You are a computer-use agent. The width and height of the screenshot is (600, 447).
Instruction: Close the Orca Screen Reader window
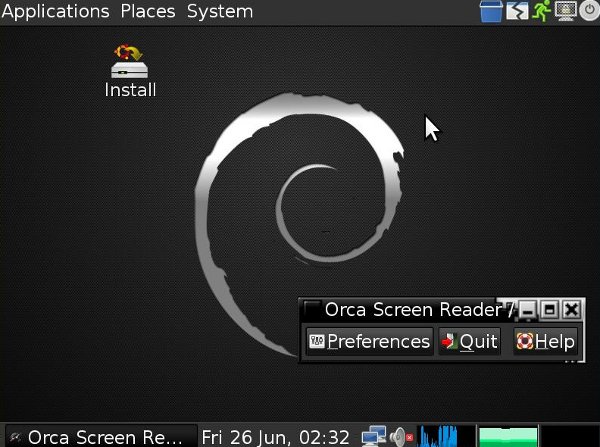pos(572,309)
